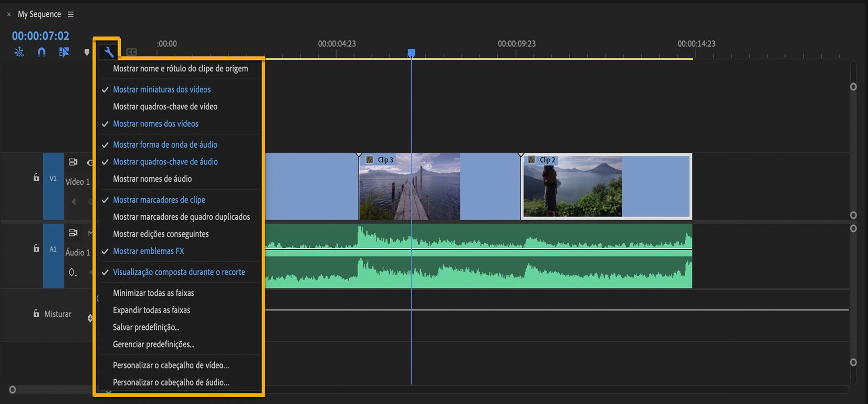Click the lock icon for track V1
868x404 pixels.
point(36,178)
